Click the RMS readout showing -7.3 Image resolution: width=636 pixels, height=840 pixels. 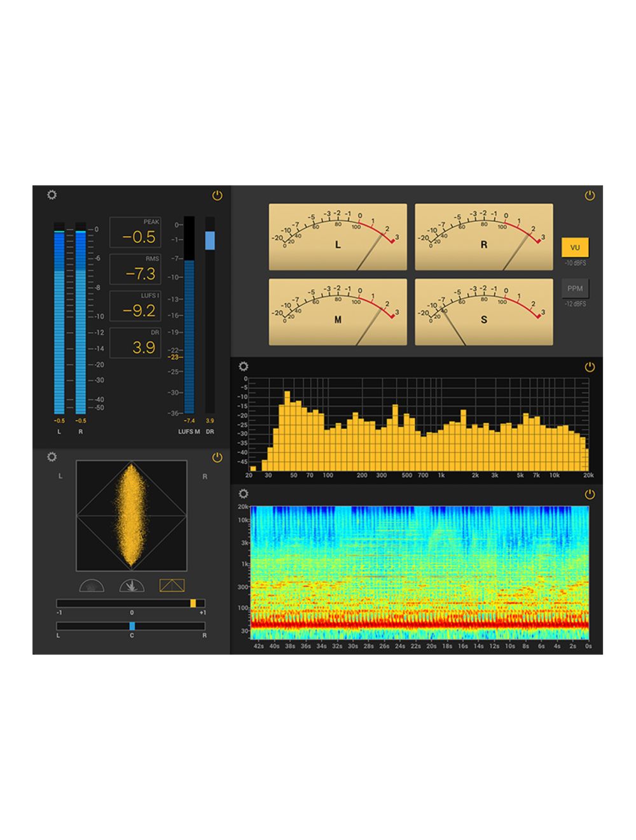click(137, 270)
